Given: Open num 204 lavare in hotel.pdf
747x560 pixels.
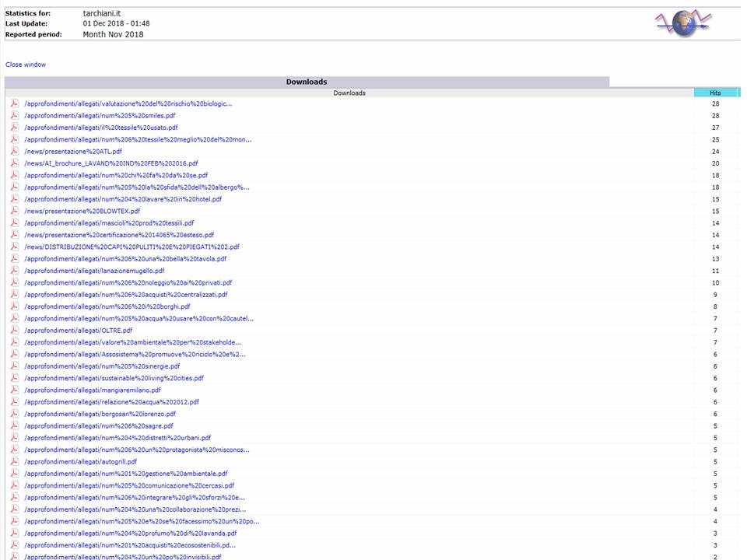Looking at the screenshot, I should pyautogui.click(x=122, y=199).
